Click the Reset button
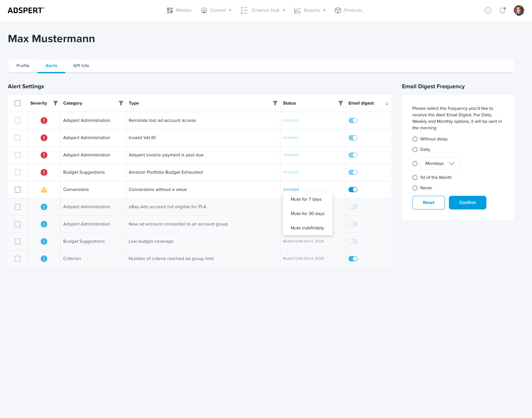 tap(428, 203)
